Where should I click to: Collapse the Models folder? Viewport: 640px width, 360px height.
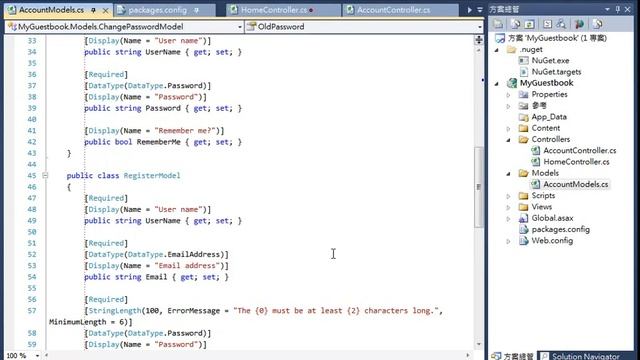509,173
